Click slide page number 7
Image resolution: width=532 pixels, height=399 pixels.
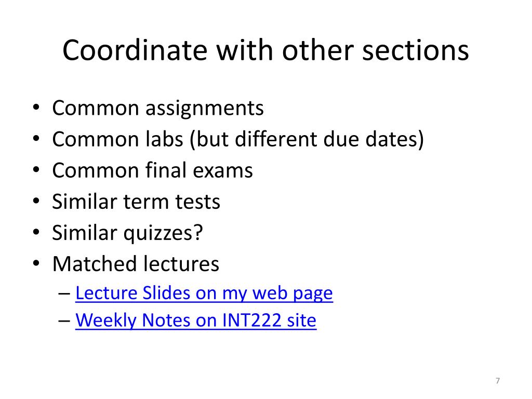pos(498,381)
